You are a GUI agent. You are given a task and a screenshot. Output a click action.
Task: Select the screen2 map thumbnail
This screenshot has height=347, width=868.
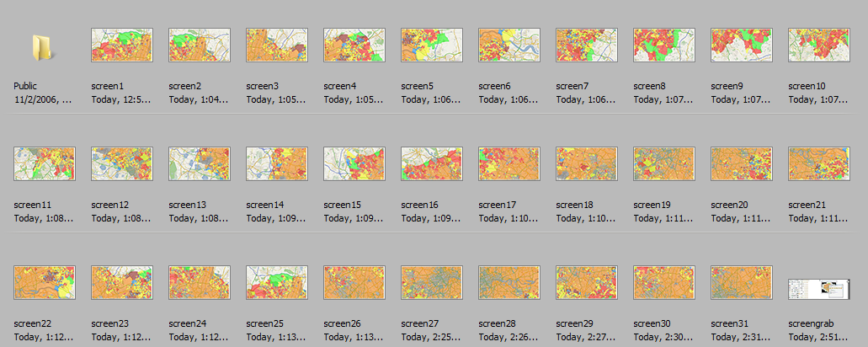(200, 45)
